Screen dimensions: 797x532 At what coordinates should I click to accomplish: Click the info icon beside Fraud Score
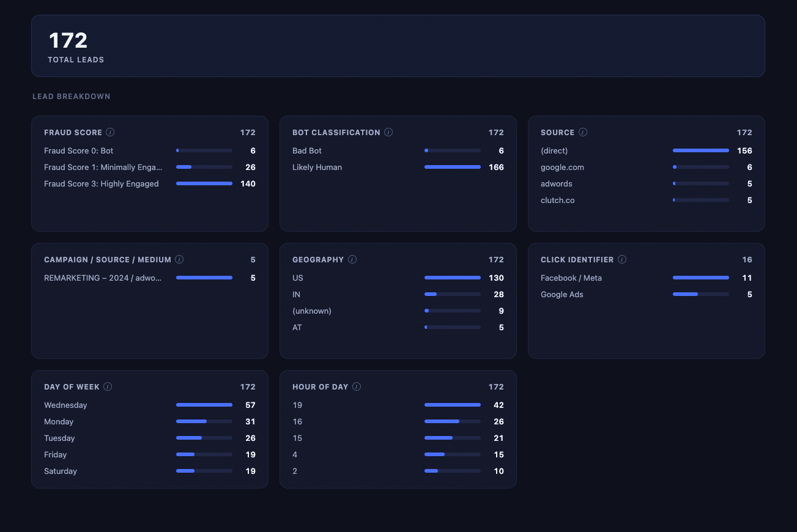click(x=110, y=132)
